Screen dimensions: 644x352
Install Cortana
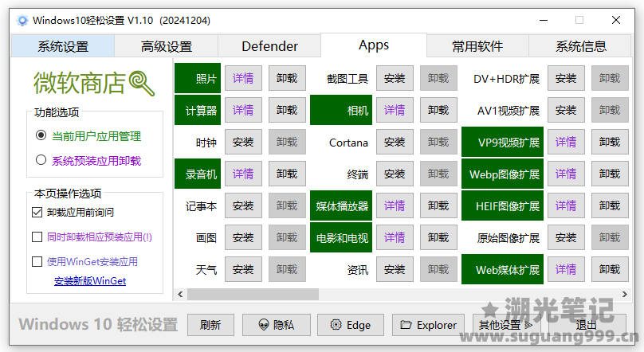pyautogui.click(x=395, y=142)
